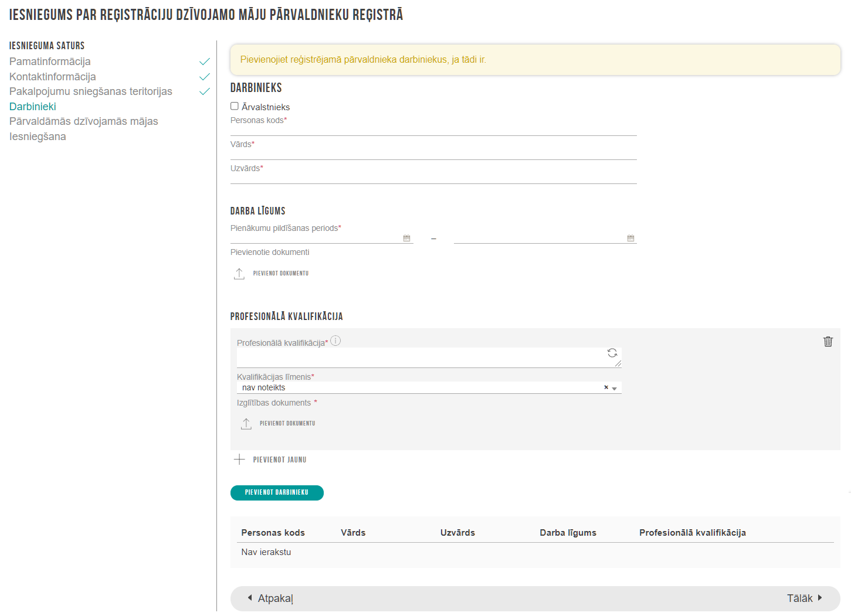Click the right arrow beside Tālāk

coord(820,598)
